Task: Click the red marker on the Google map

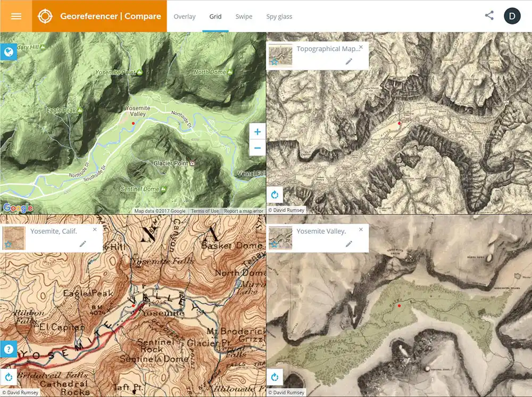Action: click(x=134, y=123)
